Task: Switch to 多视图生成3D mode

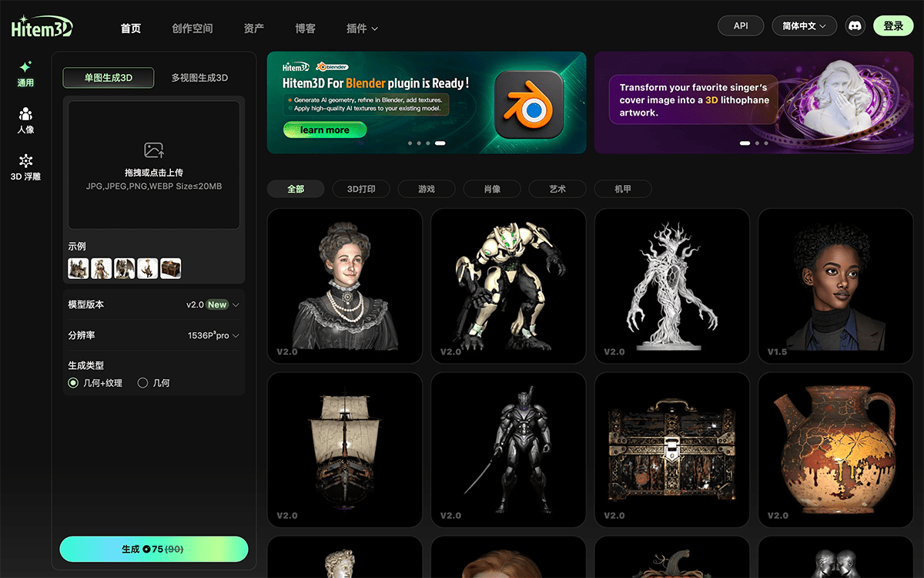Action: click(x=199, y=78)
